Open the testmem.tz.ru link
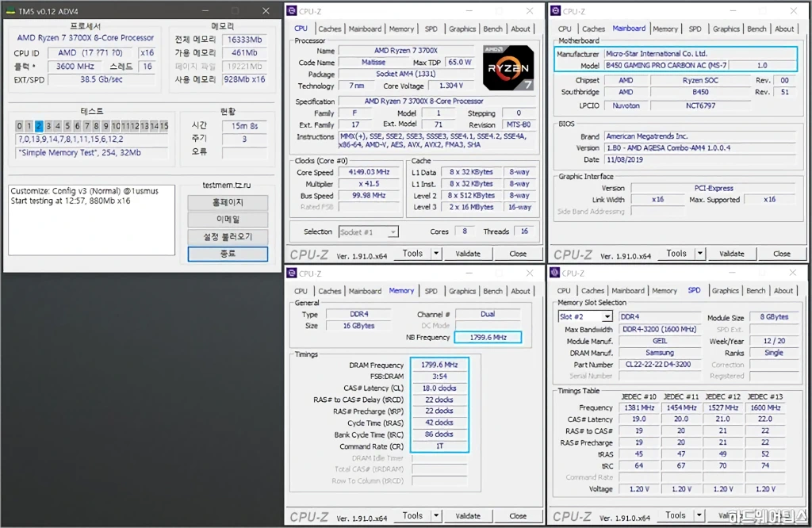The width and height of the screenshot is (812, 528). click(226, 185)
